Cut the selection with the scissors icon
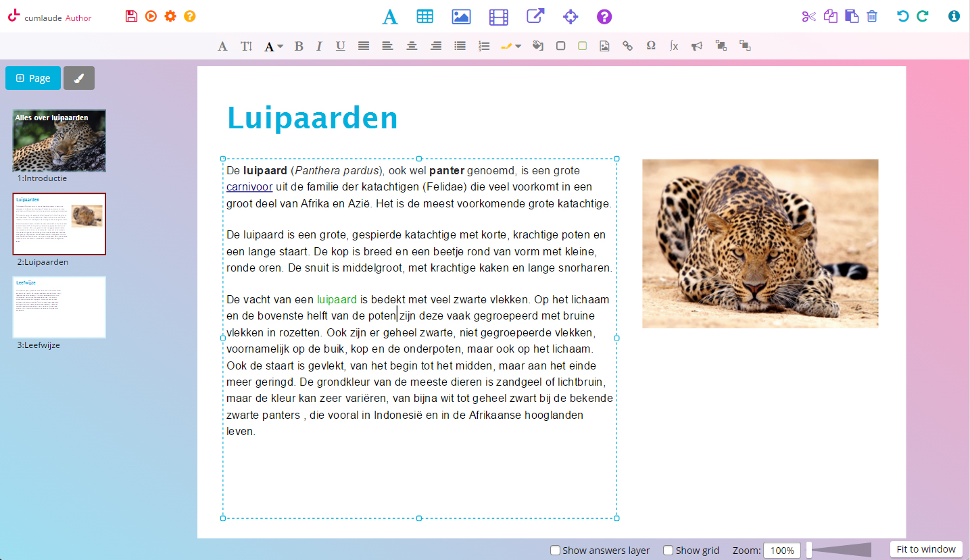Image resolution: width=970 pixels, height=560 pixels. [809, 16]
